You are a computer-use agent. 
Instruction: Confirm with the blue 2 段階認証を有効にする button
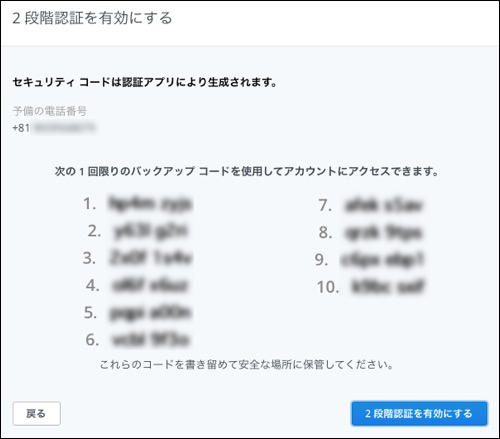point(419,413)
